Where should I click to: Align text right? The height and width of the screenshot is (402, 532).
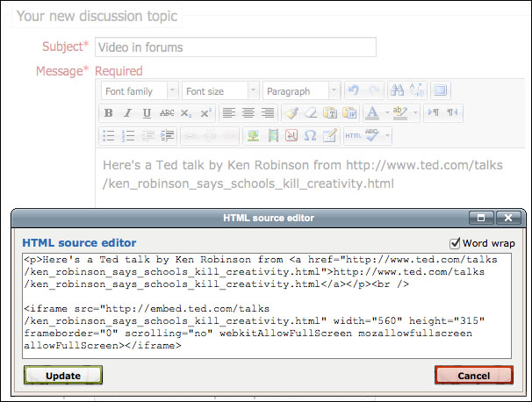coord(268,113)
